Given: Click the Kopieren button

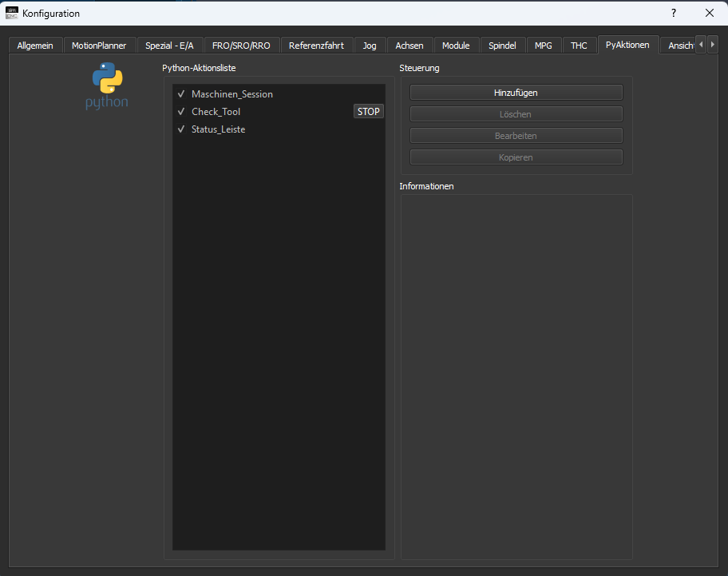Looking at the screenshot, I should pyautogui.click(x=516, y=157).
